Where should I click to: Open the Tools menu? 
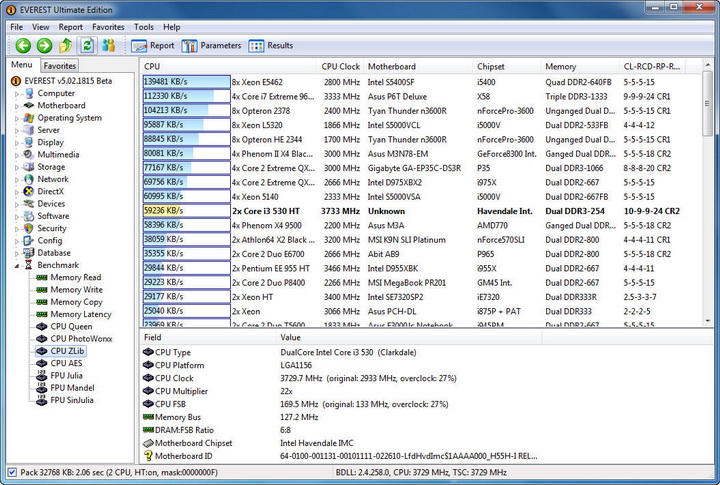144,27
